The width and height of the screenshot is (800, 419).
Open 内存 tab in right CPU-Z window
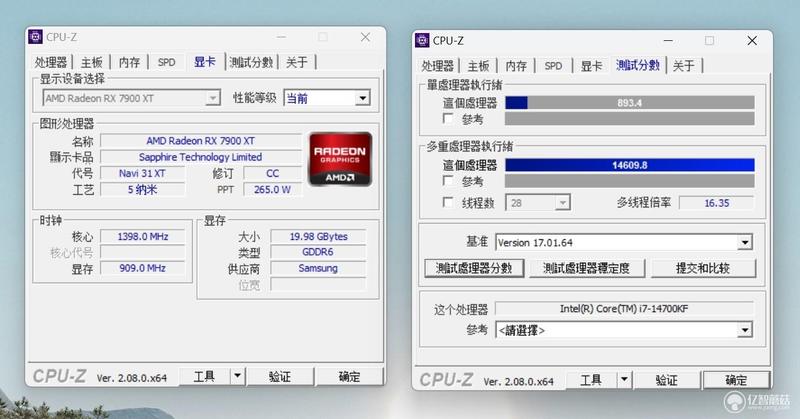click(516, 66)
